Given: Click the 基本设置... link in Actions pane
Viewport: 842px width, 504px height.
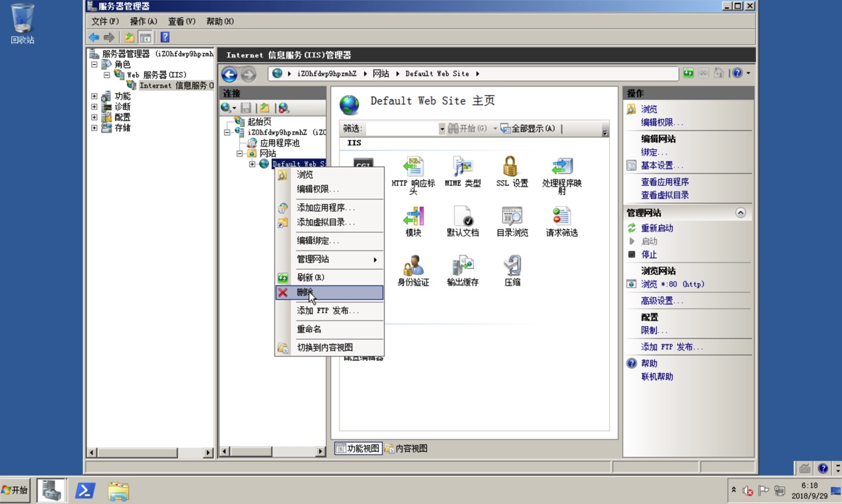Looking at the screenshot, I should pos(662,165).
